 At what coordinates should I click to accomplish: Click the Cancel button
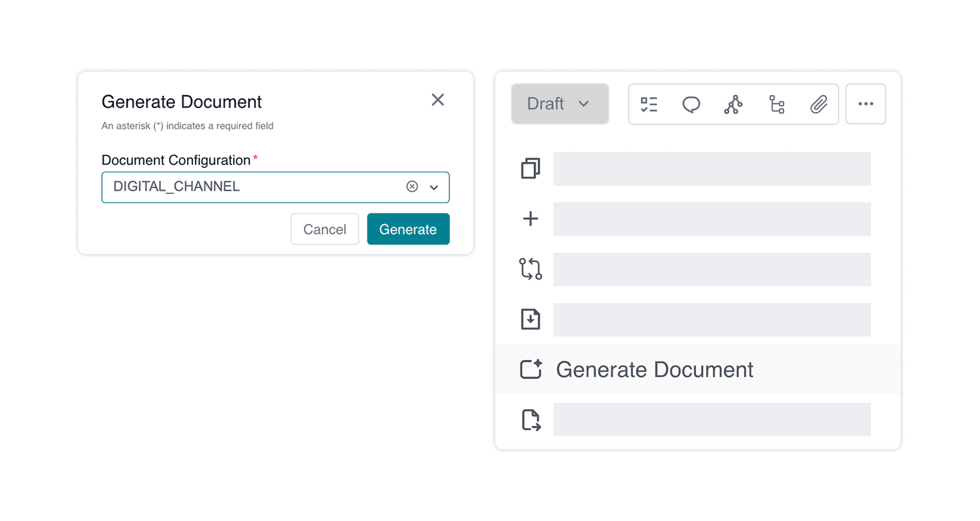click(324, 229)
